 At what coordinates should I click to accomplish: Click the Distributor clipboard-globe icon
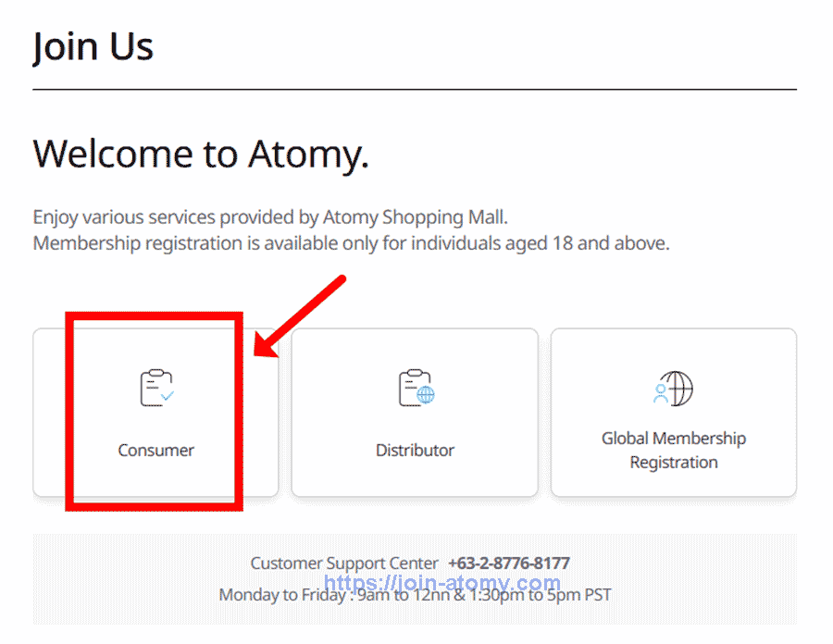(x=415, y=386)
